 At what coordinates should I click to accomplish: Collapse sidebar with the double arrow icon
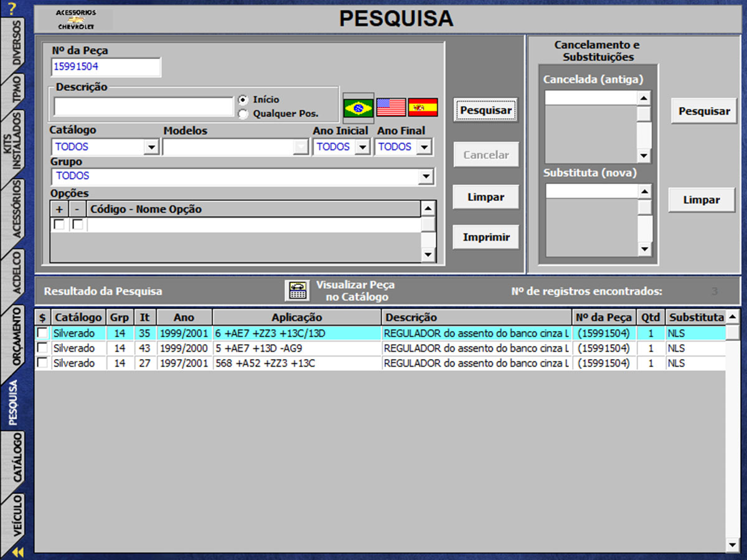pos(17,552)
